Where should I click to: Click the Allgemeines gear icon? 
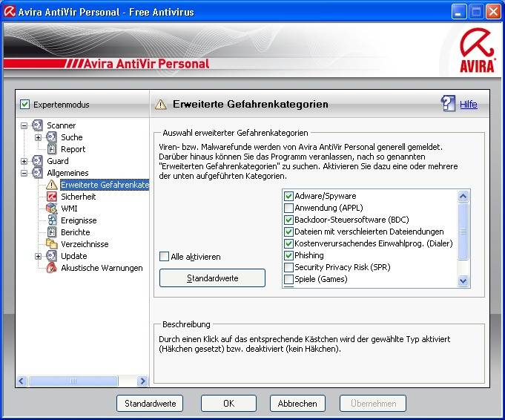coord(37,172)
